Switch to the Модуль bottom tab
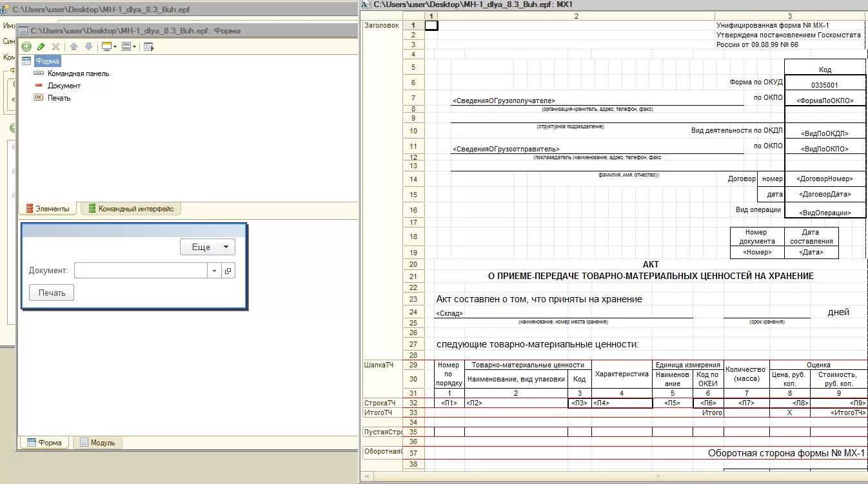 coord(97,443)
